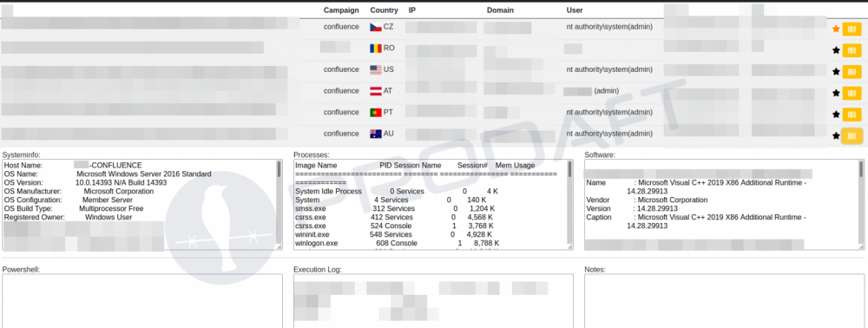Focus the Notes text area

coord(725,301)
